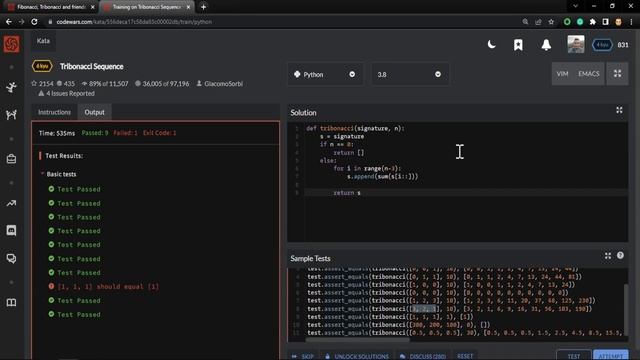Open the briefcase jobs sidebar icon
The width and height of the screenshot is (640, 360).
[11, 159]
